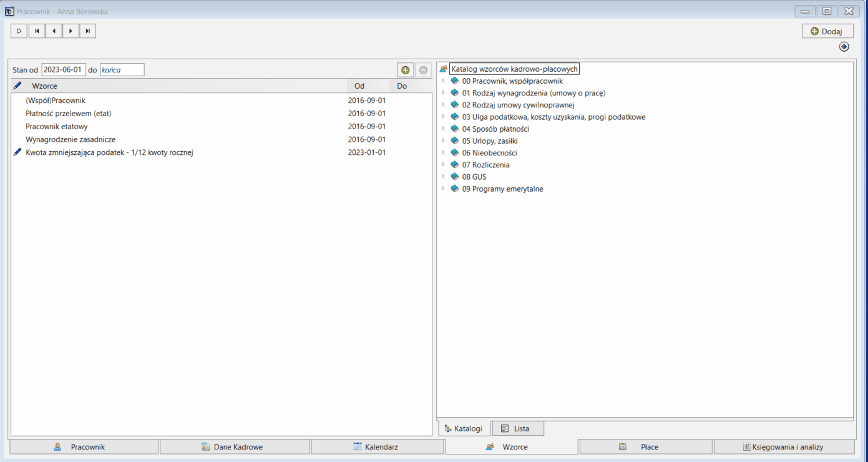Click the grey minus remove-pattern icon
Screen dimensions: 868x462
[x=424, y=70]
